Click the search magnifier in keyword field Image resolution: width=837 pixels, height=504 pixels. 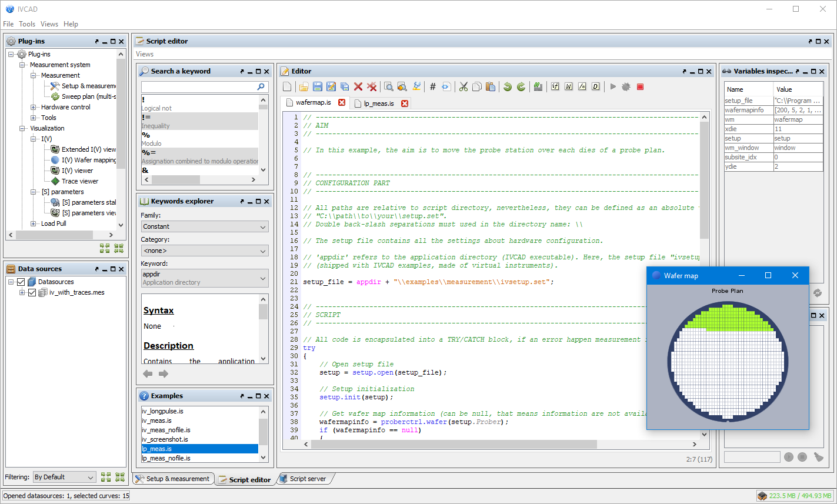pos(261,86)
